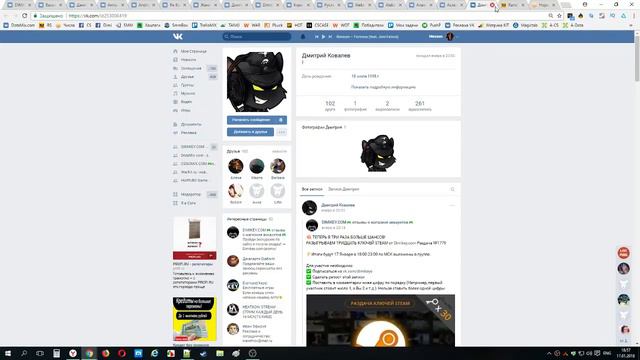Click the first friend avatar in Друзья block
This screenshot has height=360, width=640.
(x=236, y=166)
